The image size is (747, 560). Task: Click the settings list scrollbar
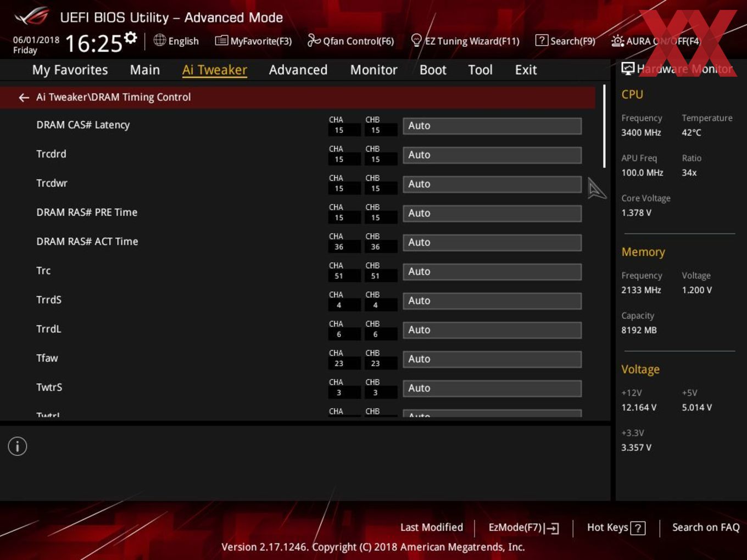[604, 126]
